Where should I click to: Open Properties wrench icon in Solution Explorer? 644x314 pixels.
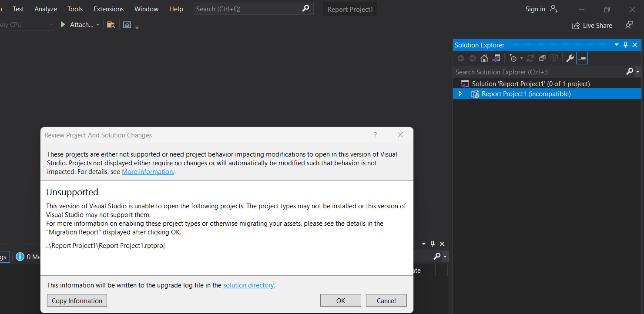[570, 58]
